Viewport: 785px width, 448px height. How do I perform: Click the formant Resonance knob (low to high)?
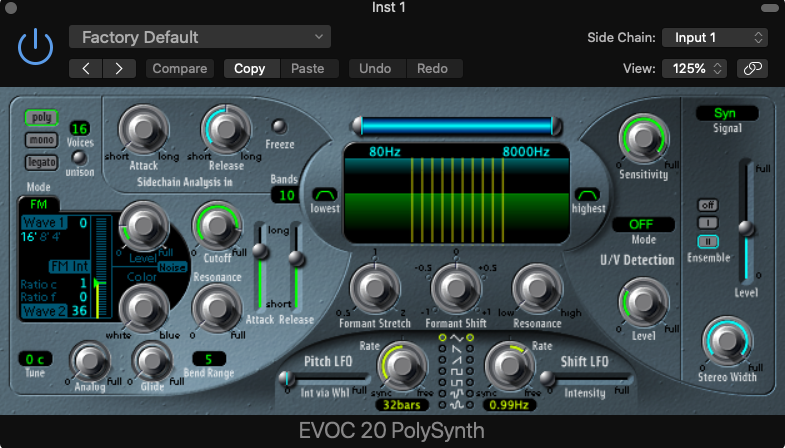(537, 288)
